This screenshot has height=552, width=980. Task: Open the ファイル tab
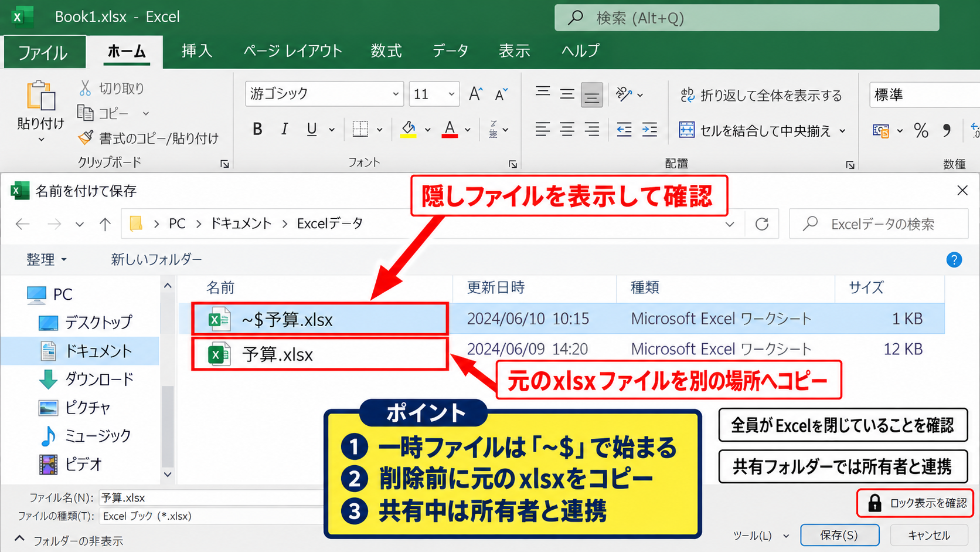click(43, 52)
